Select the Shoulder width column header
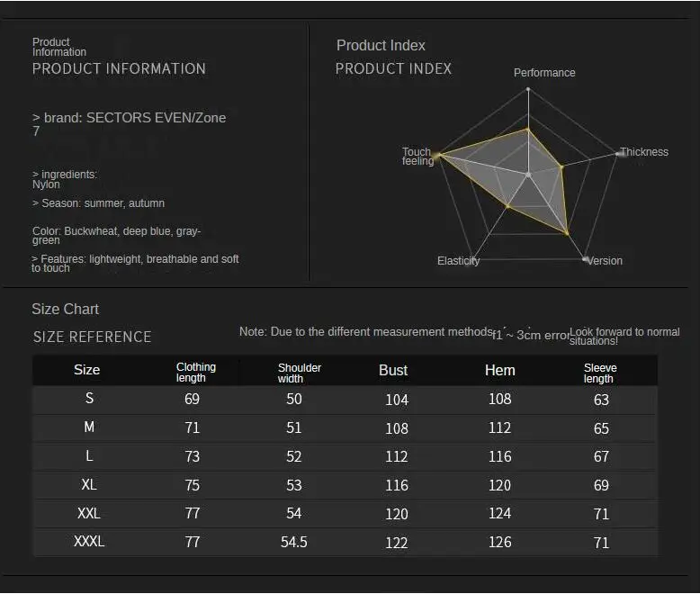Image resolution: width=700 pixels, height=594 pixels. (300, 373)
